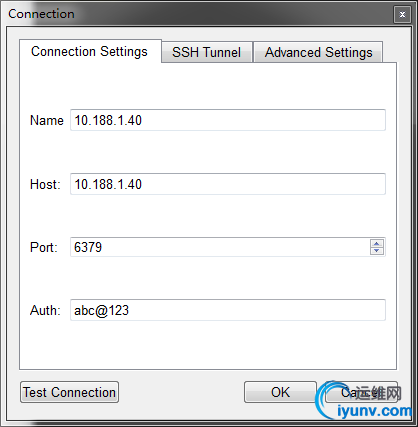Click the Host: label
Screen dimensions: 418x427
(45, 184)
